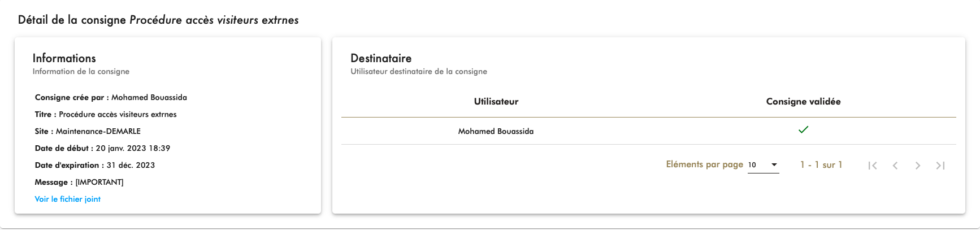Click the 'Titre' line in Informations
Screen dimensions: 980x230
click(106, 114)
